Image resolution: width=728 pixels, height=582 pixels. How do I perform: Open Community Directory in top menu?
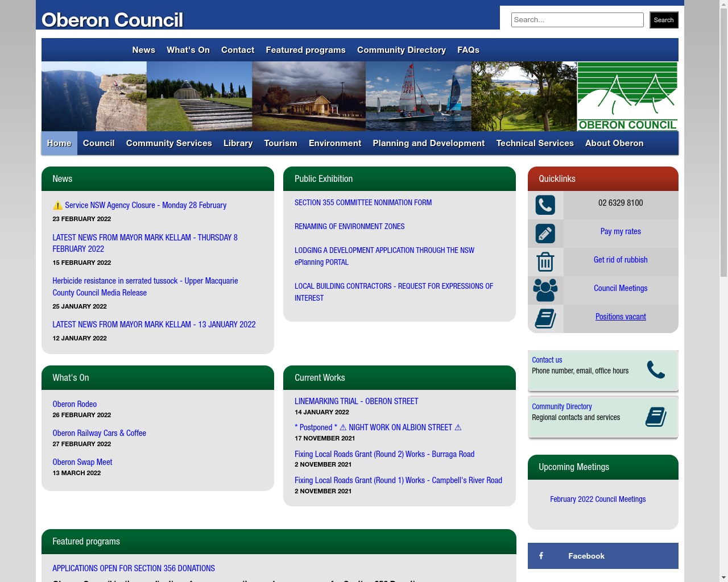pos(402,50)
